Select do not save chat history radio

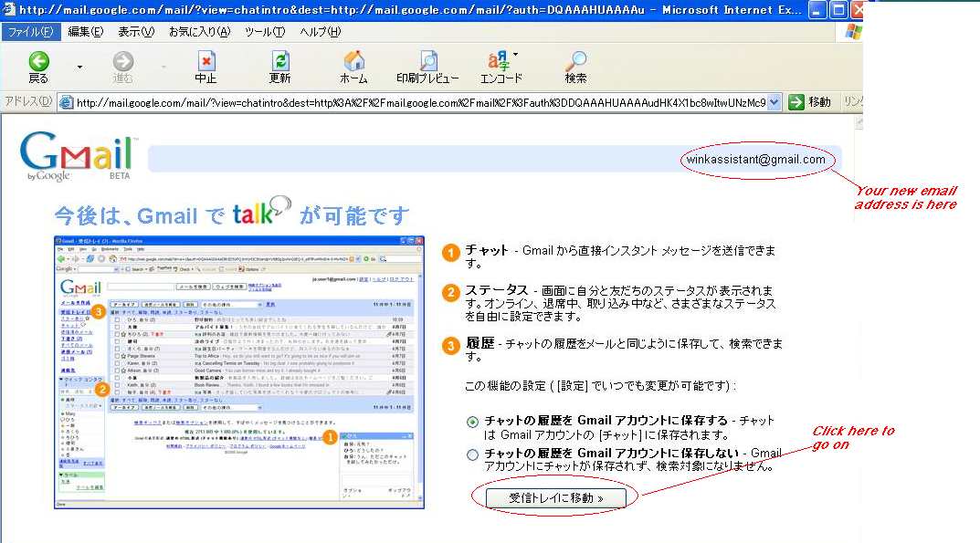(x=472, y=454)
